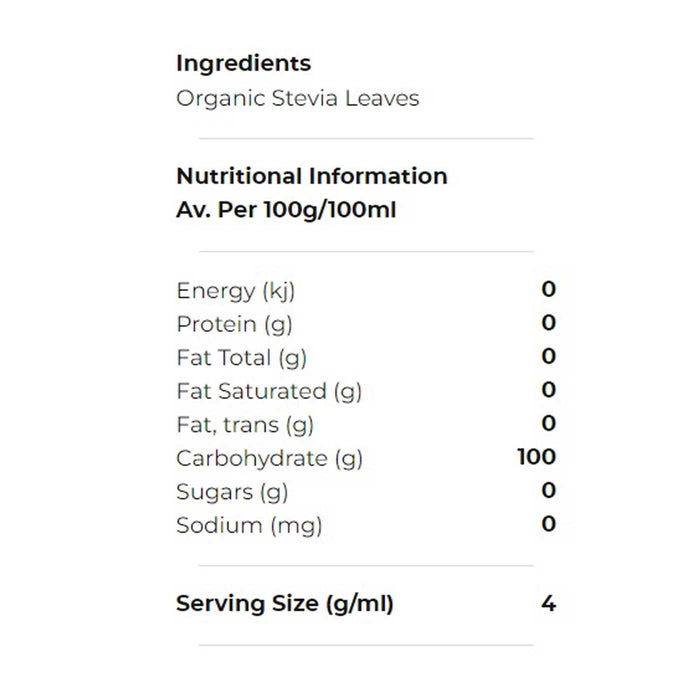This screenshot has height=700, width=700.
Task: Click the Protein value 0
Action: [548, 323]
